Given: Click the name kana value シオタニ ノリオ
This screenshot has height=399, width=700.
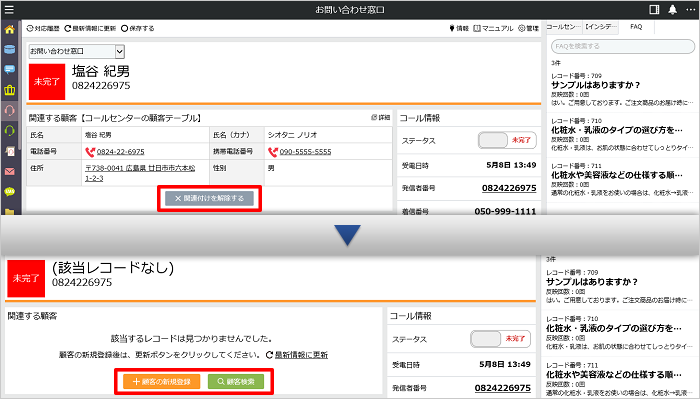Looking at the screenshot, I should point(292,135).
